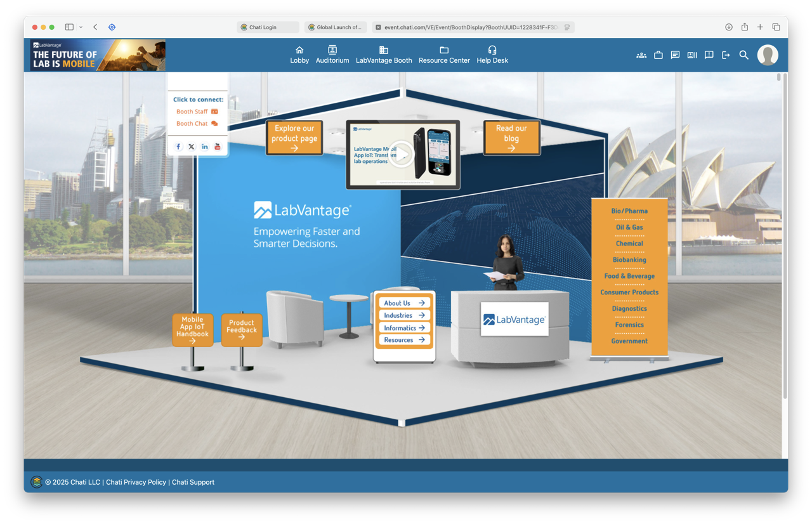Click Explore our product page sign
Image resolution: width=812 pixels, height=524 pixels.
pos(294,138)
